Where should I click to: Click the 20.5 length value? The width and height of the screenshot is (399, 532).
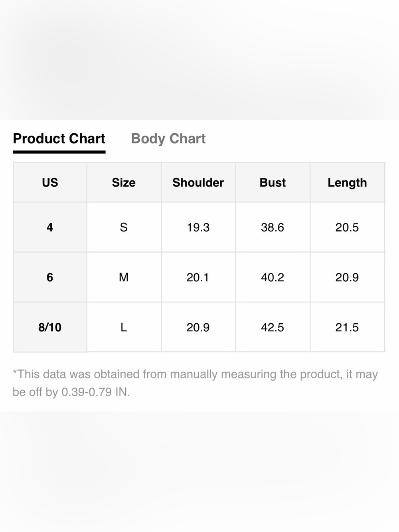click(x=347, y=227)
